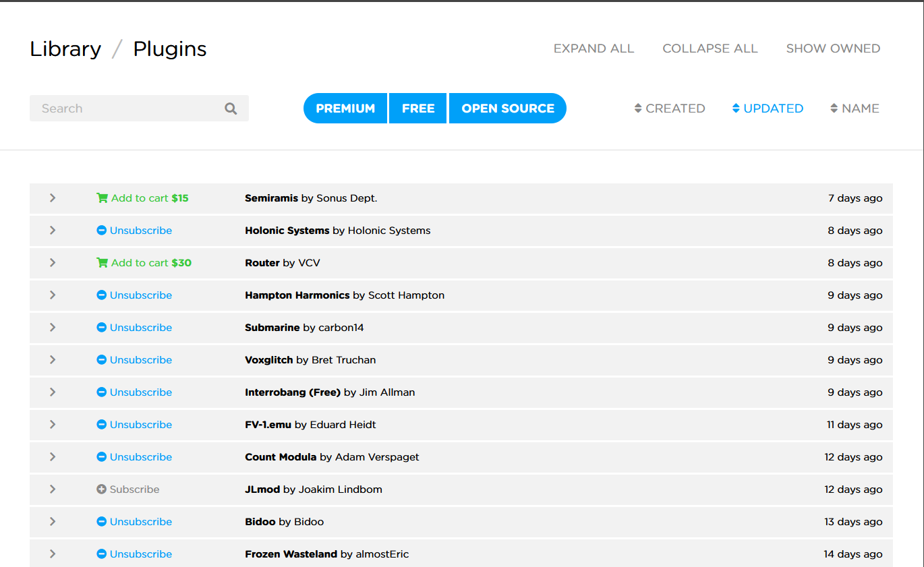The image size is (924, 567).
Task: Click minus icon in Interrobang (Free) row
Action: tap(101, 392)
